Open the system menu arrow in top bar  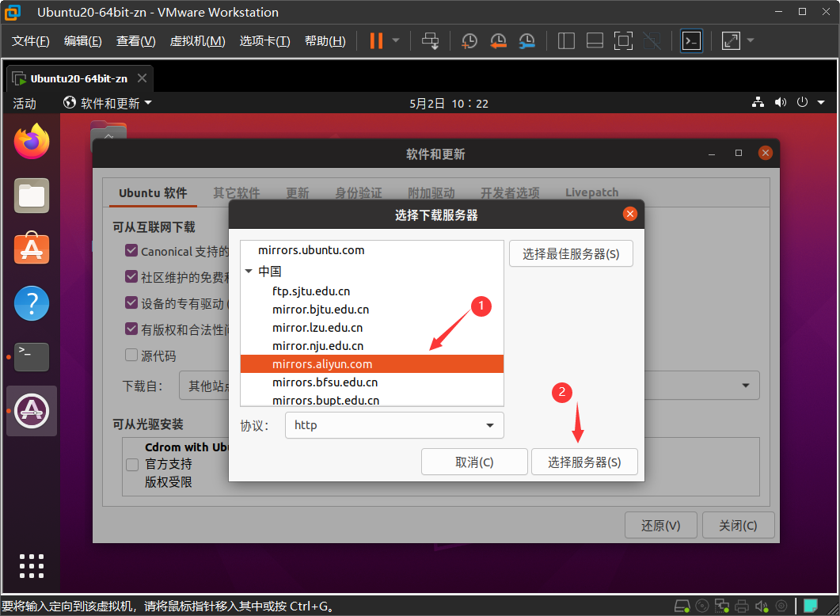click(821, 102)
